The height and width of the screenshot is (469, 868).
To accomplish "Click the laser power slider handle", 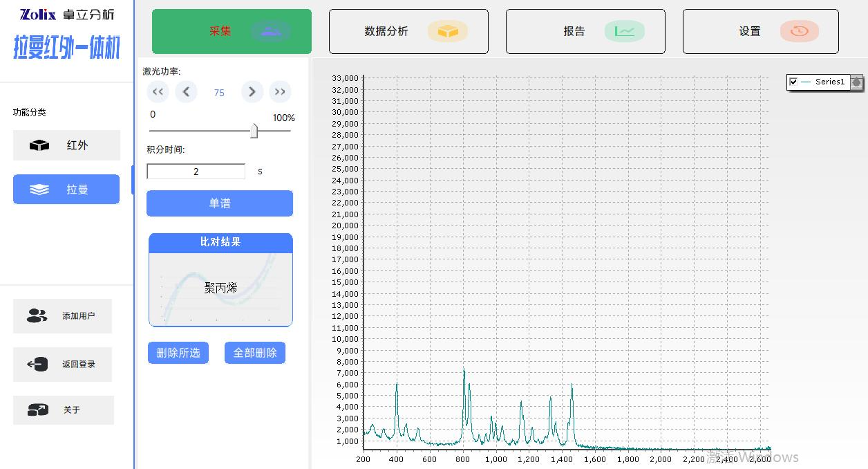I will pyautogui.click(x=254, y=131).
